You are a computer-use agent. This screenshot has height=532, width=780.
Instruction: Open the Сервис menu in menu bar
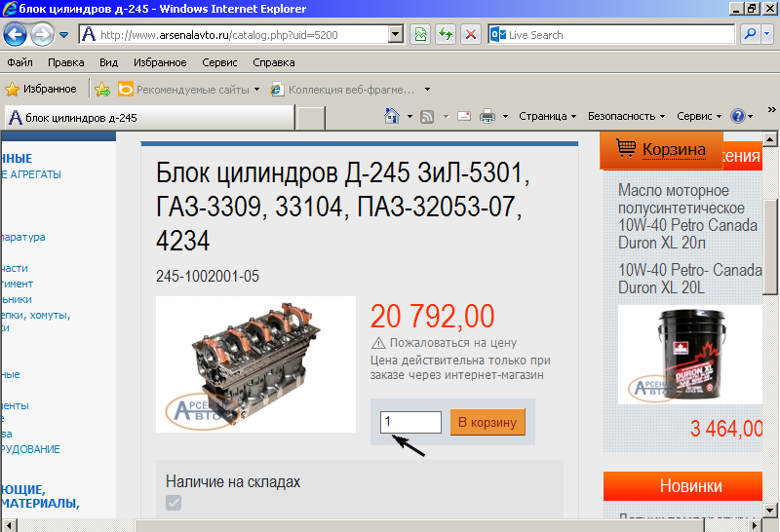[219, 62]
